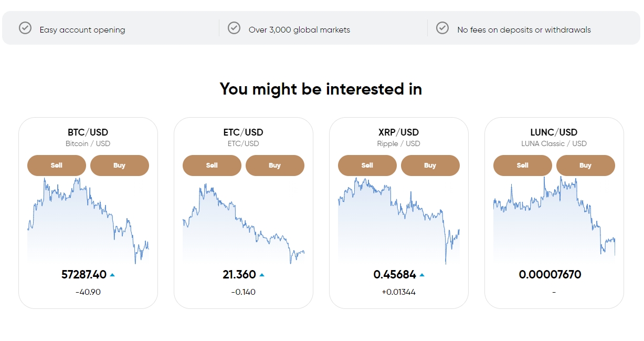Click the checkmark icon beside No fees on deposits
This screenshot has height=341, width=644.
click(x=442, y=28)
